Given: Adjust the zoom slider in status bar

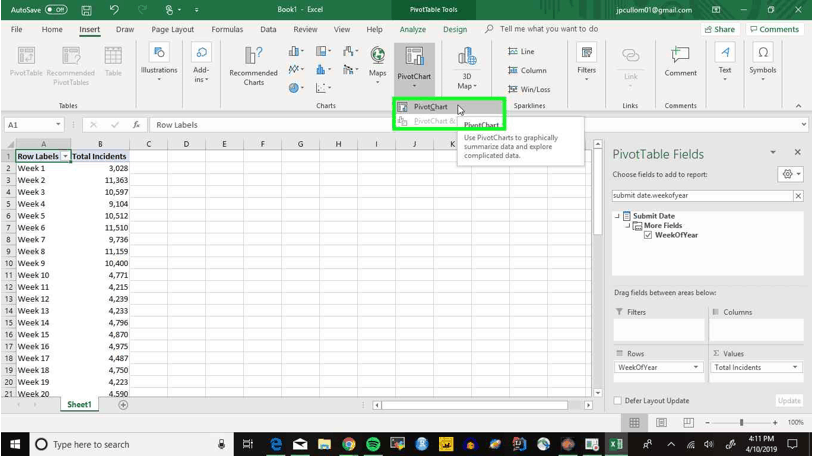Looking at the screenshot, I should [741, 423].
